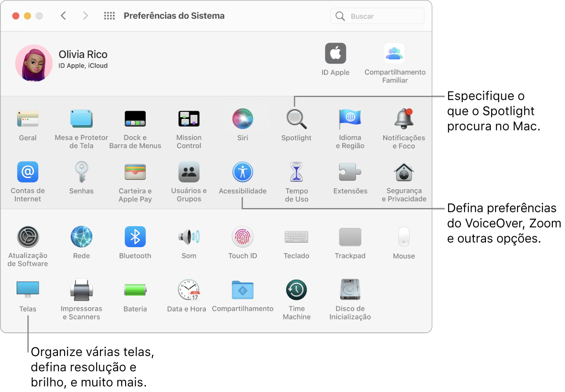Click the 'ID Apple, iCloud' subtitle

(x=83, y=66)
